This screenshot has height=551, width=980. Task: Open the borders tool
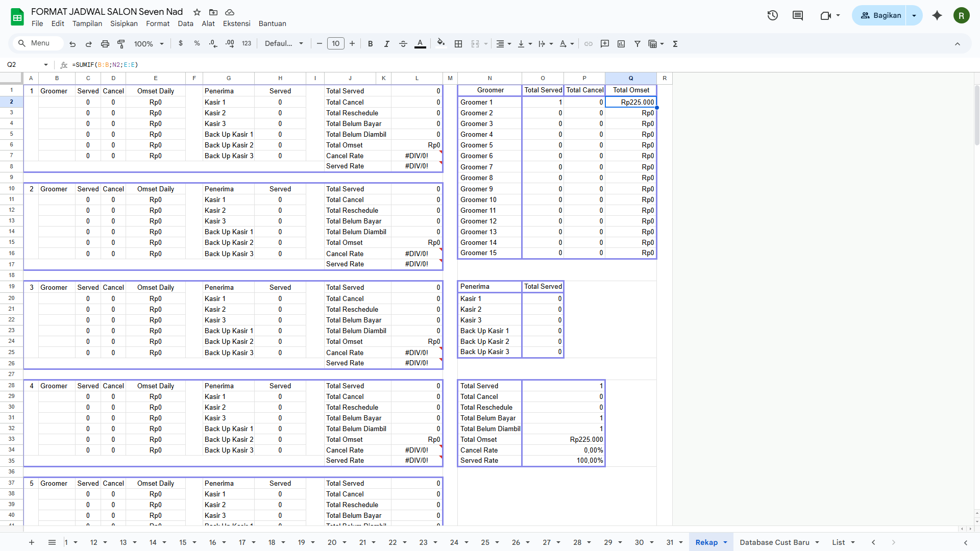tap(458, 44)
